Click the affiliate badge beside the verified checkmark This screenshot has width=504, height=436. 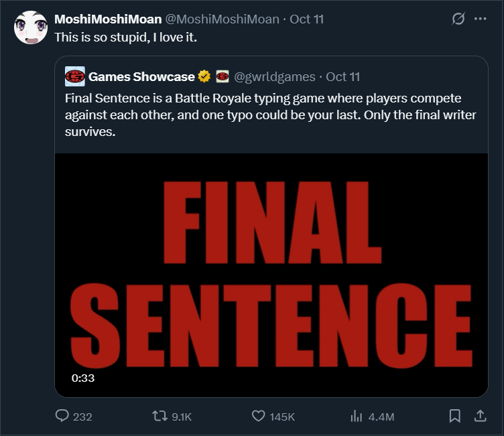click(223, 77)
